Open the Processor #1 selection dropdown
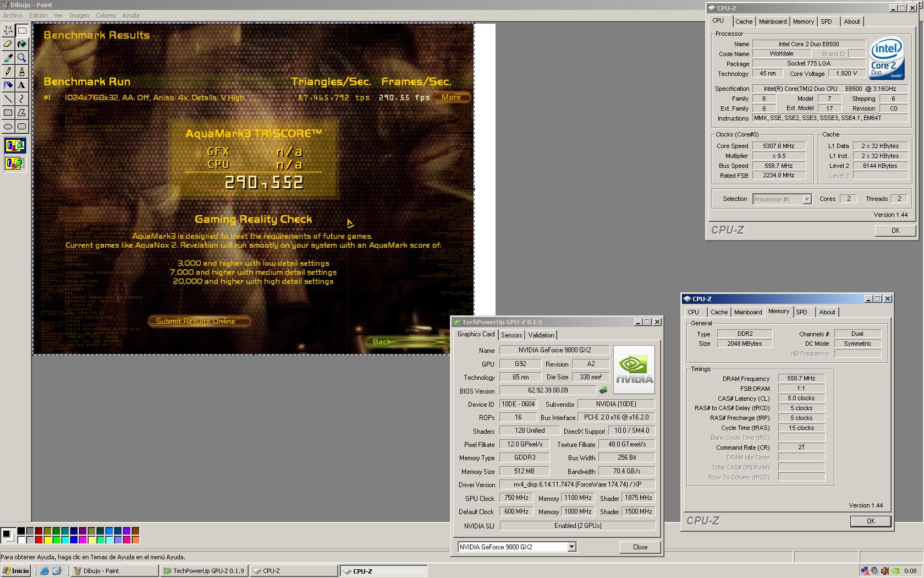Image resolution: width=924 pixels, height=578 pixels. (807, 199)
